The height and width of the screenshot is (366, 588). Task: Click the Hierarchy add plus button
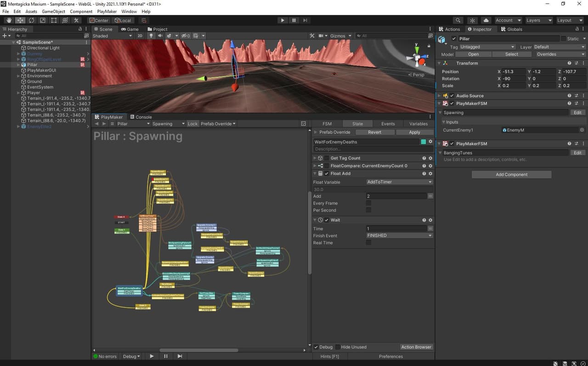[x=5, y=35]
